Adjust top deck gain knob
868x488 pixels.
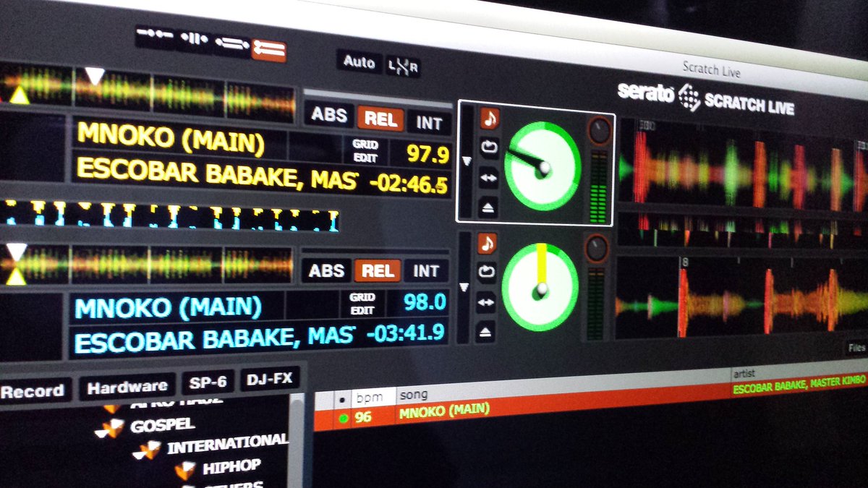pos(599,131)
